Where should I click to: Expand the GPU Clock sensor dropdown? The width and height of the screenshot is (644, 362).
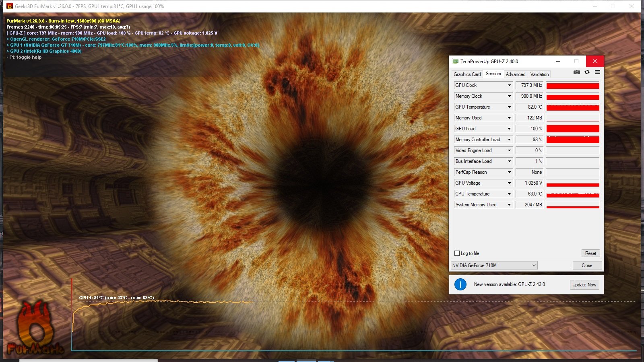point(509,85)
